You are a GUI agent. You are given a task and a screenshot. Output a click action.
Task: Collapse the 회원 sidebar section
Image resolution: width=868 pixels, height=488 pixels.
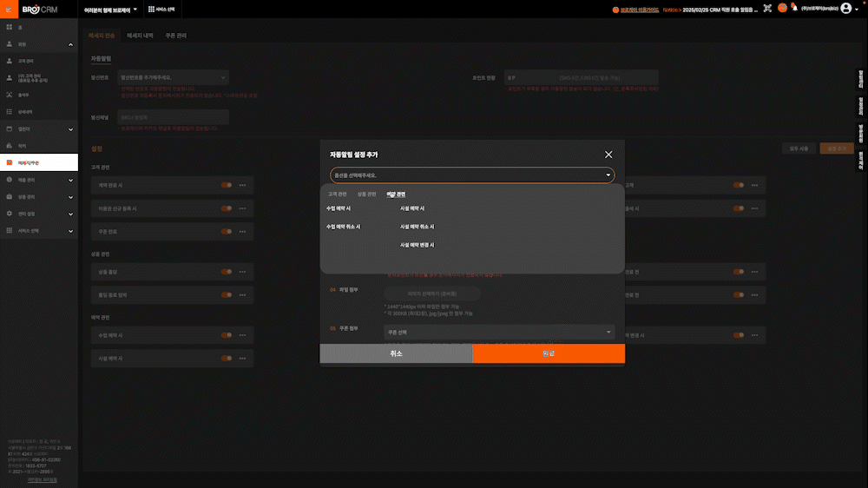70,44
